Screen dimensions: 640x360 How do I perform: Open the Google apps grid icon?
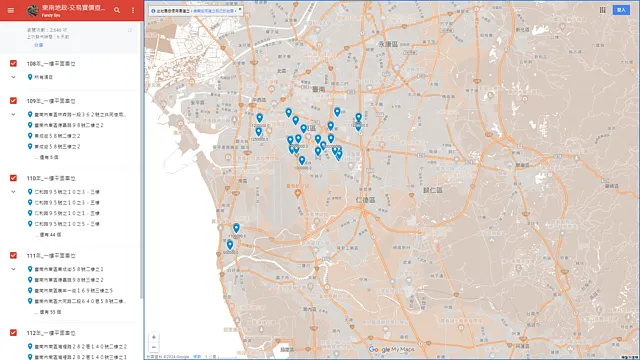coord(602,10)
